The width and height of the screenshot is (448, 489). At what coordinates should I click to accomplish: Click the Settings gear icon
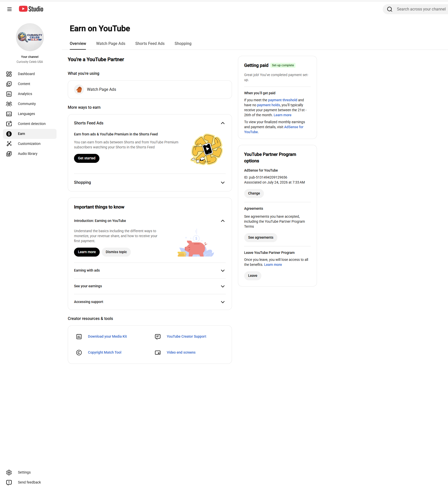click(x=9, y=472)
